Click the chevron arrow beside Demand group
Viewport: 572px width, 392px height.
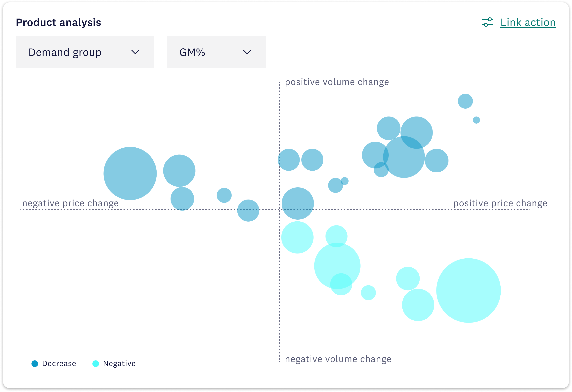pos(135,52)
